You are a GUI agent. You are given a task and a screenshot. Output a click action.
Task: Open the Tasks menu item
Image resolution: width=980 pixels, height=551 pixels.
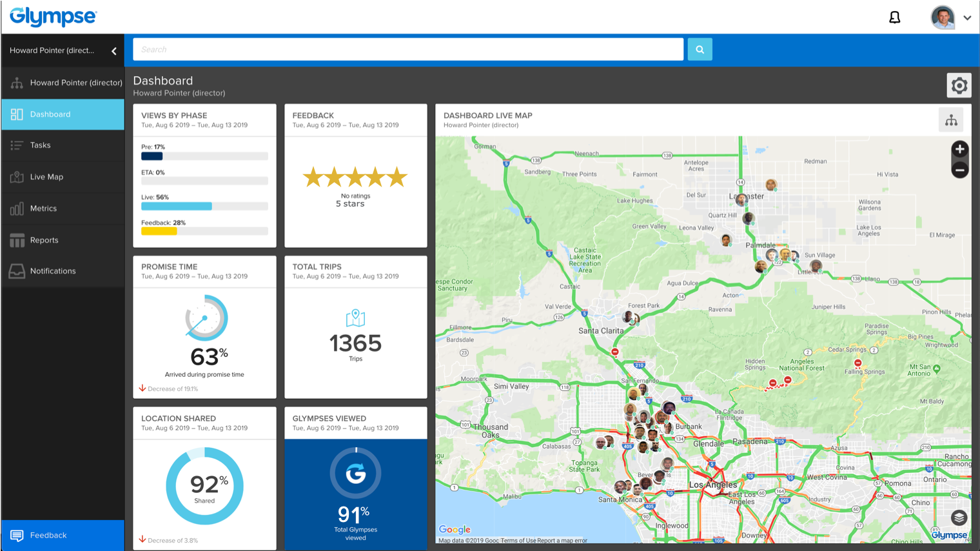(63, 145)
